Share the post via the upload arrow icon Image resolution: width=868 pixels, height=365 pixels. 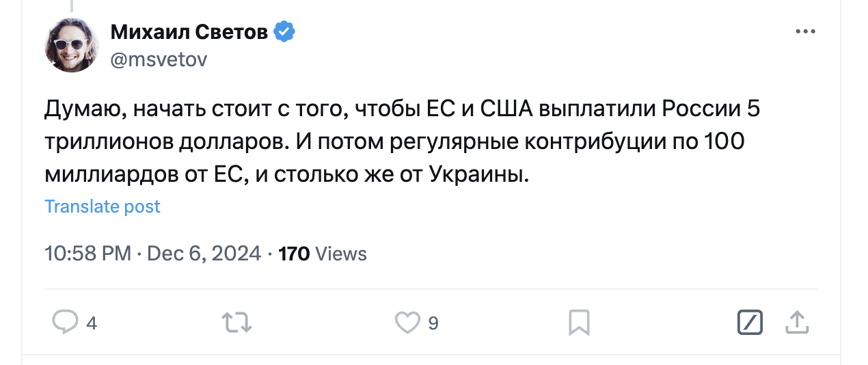(797, 323)
